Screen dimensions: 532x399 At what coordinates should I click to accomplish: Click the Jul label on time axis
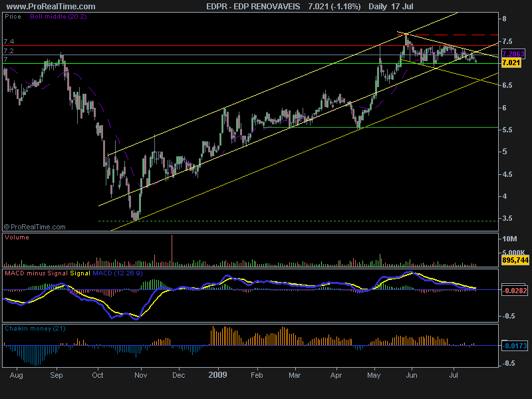pyautogui.click(x=454, y=375)
